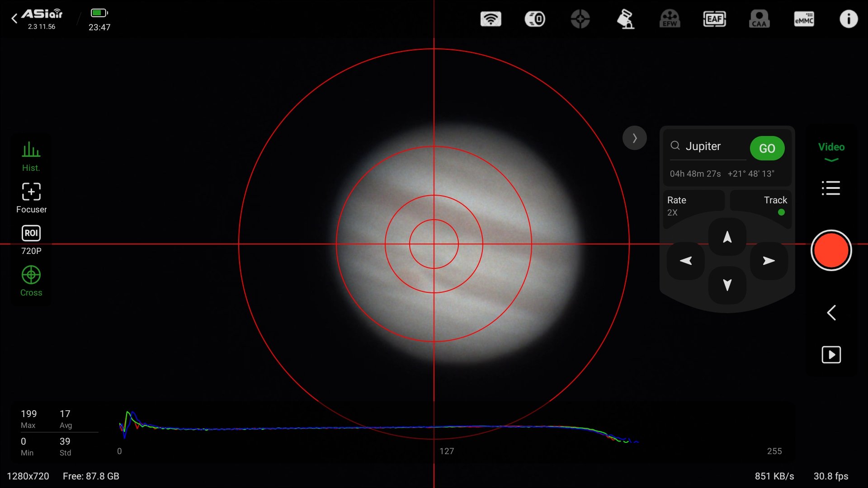Open the ROI 720P resolution selector
This screenshot has width=868, height=488.
click(x=31, y=240)
